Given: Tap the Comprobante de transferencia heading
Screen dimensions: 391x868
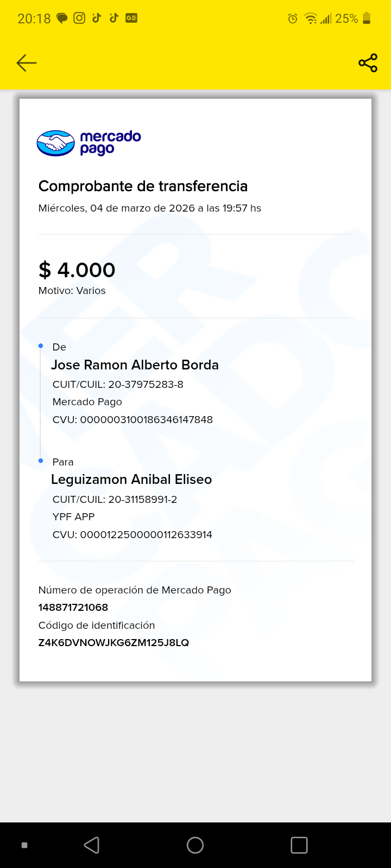Looking at the screenshot, I should [143, 186].
